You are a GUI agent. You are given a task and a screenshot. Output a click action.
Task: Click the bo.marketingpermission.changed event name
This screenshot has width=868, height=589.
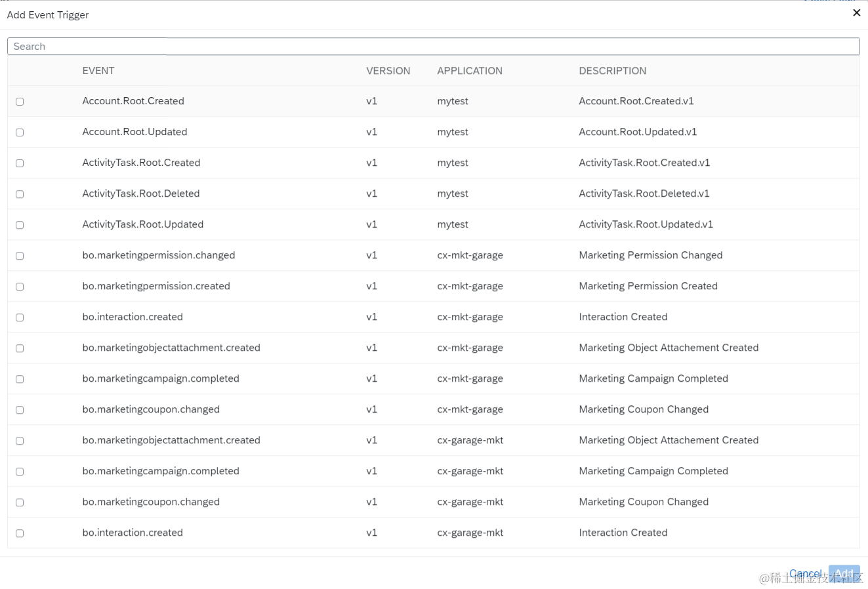[x=159, y=255]
